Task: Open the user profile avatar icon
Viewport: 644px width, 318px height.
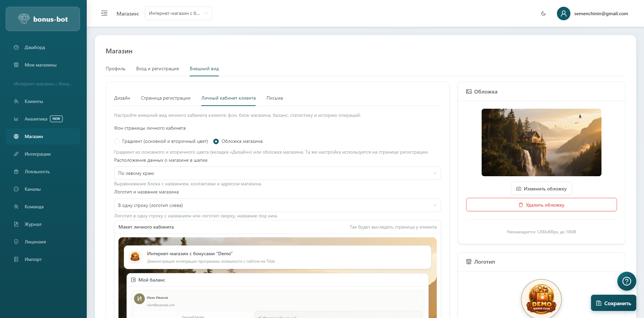Action: click(563, 14)
